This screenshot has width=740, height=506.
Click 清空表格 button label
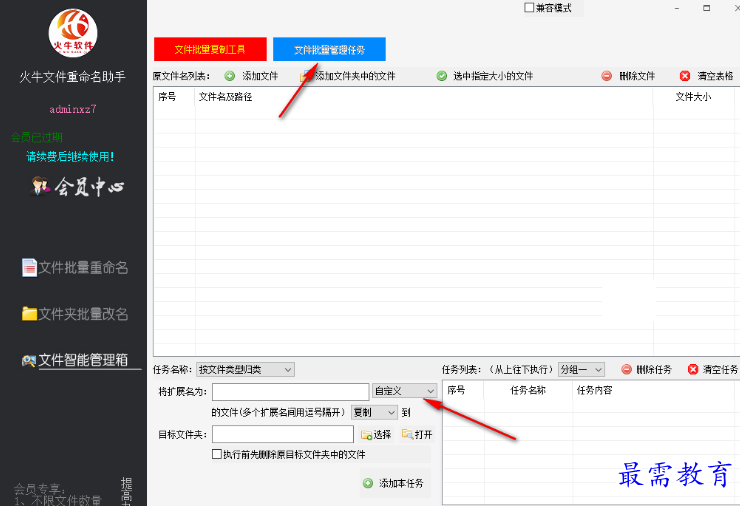715,76
